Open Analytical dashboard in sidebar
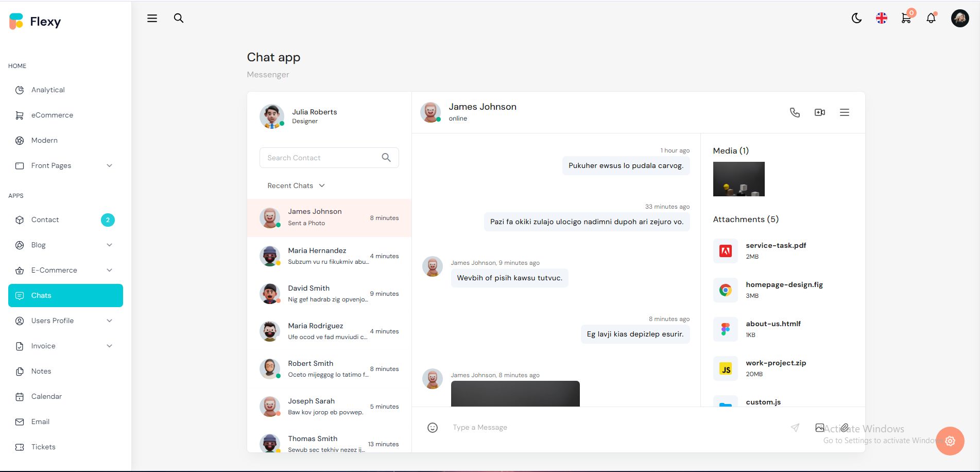 (65, 90)
